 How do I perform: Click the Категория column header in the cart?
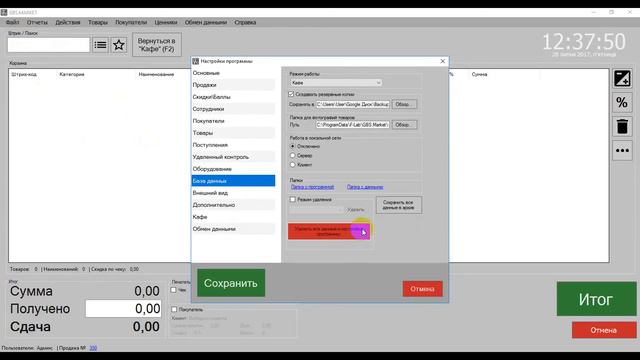72,74
